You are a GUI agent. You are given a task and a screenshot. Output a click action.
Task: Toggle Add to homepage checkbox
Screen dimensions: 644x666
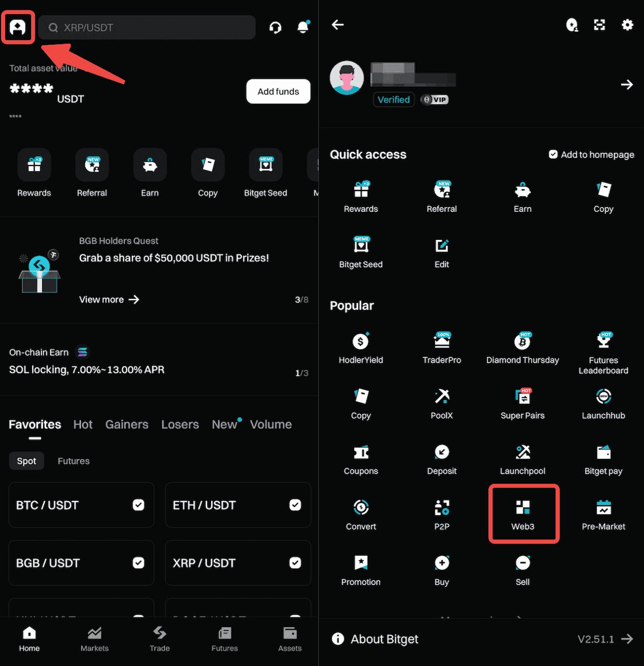point(553,154)
